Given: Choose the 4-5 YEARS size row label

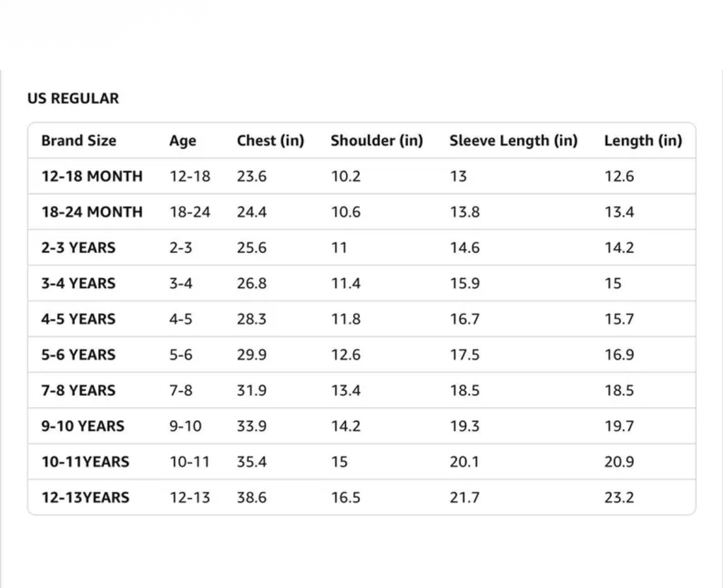Looking at the screenshot, I should (78, 319).
